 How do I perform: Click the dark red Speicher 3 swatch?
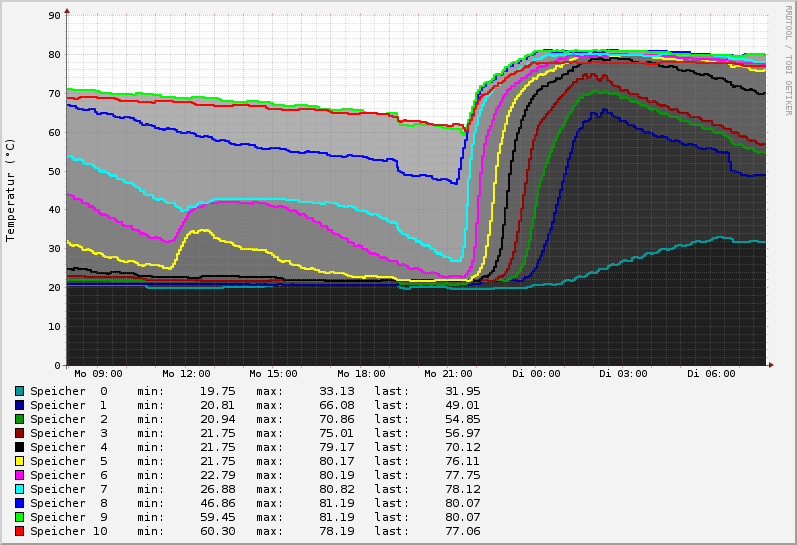(19, 433)
